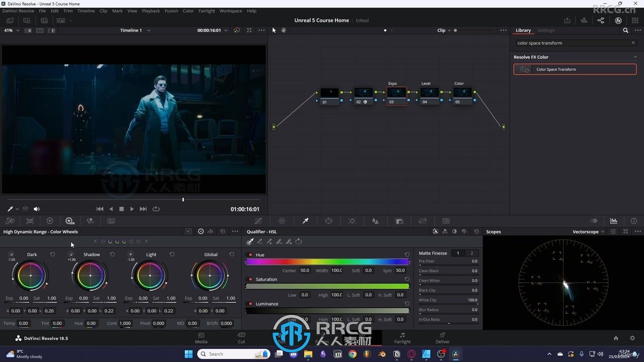The height and width of the screenshot is (362, 644).
Task: Toggle the unmix viewer option
Action: coord(26,209)
